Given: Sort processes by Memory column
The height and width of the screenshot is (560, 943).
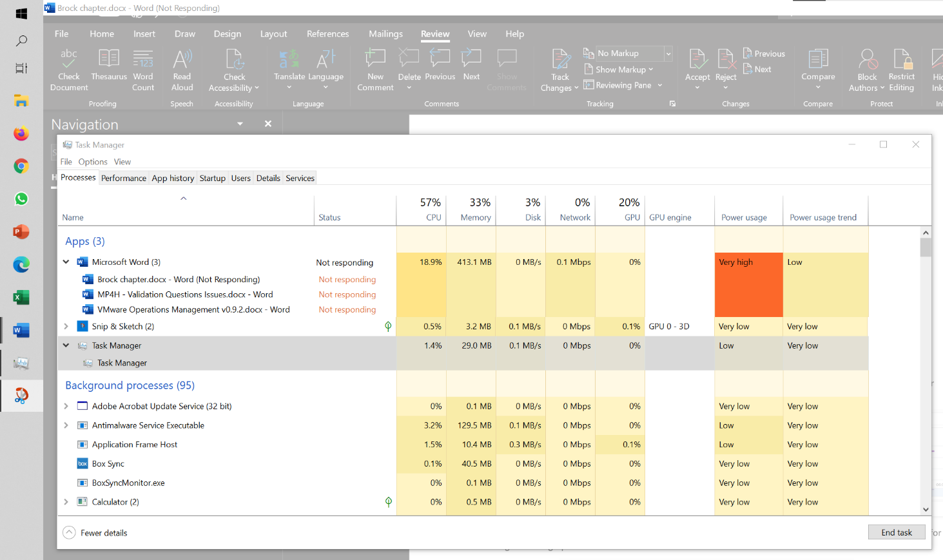Looking at the screenshot, I should 471,210.
